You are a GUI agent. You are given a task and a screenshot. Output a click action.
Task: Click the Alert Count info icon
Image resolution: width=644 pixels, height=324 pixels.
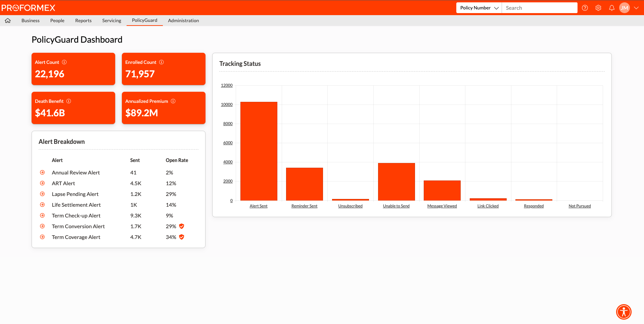64,62
